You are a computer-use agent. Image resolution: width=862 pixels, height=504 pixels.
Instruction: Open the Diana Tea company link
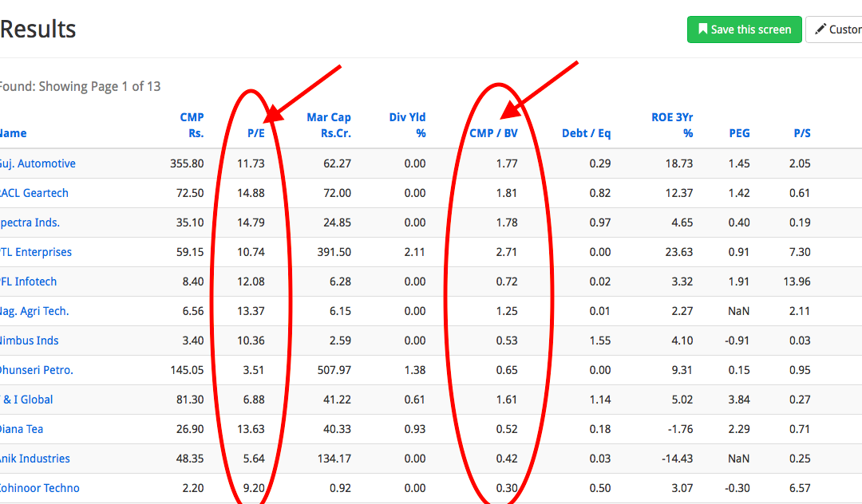22,429
